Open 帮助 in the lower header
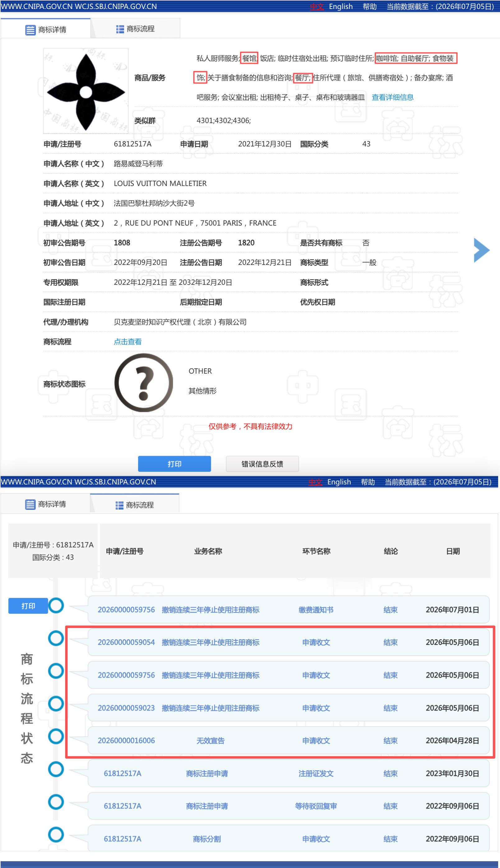 [368, 482]
